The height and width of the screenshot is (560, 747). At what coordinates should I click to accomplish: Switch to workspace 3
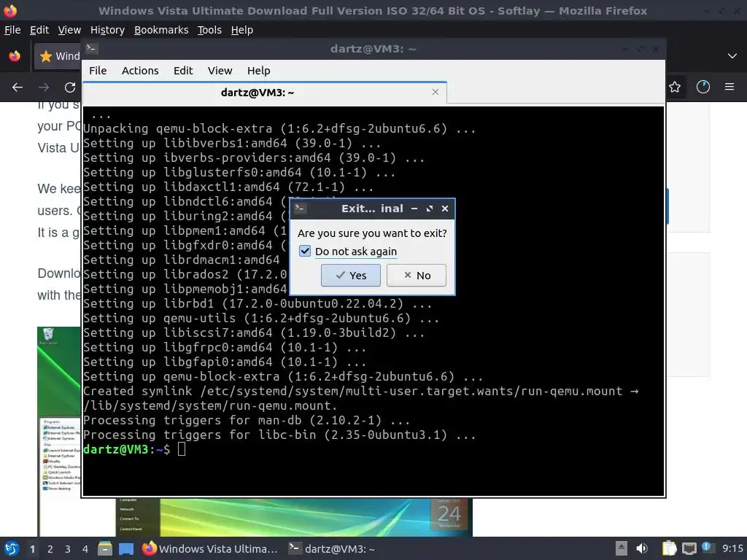pos(68,549)
